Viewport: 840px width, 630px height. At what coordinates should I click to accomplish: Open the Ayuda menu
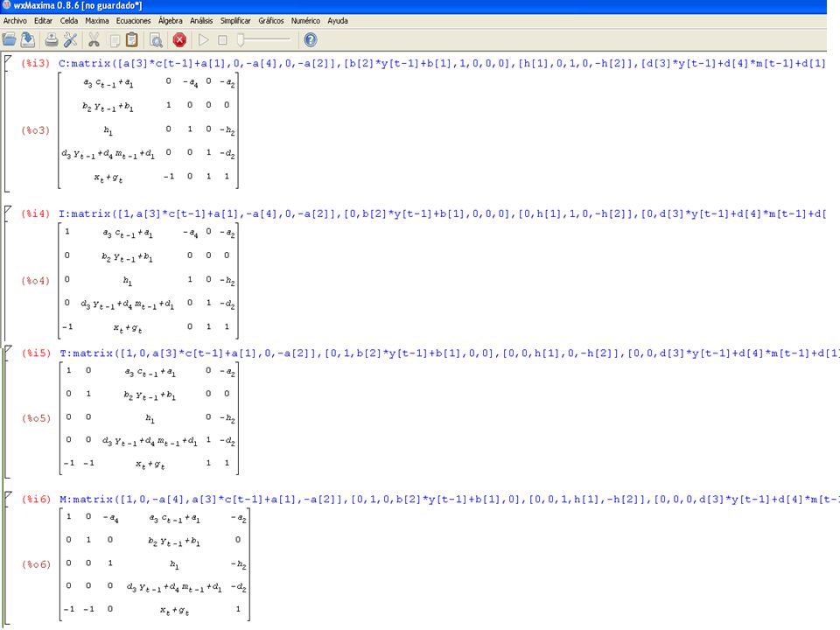338,21
